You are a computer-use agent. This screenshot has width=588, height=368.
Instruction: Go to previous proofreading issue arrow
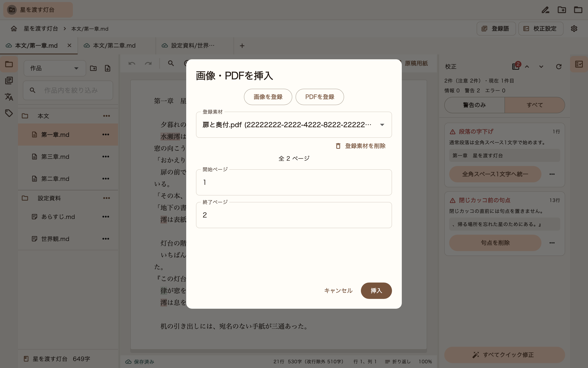click(x=527, y=66)
